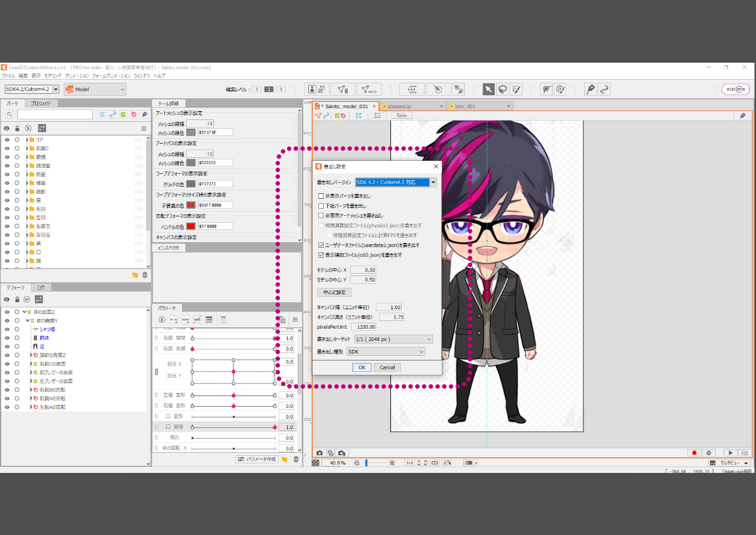Click the zoom out magnifier icon
The image size is (756, 535).
tap(357, 463)
